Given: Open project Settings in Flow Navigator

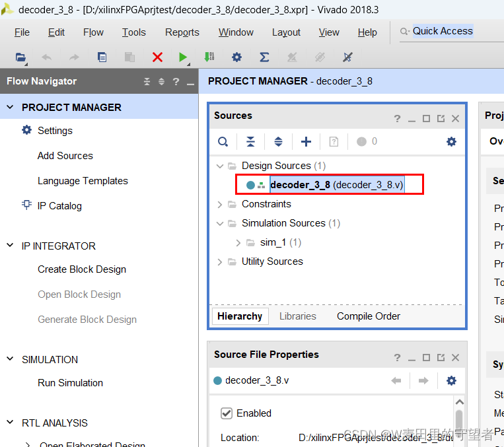Looking at the screenshot, I should [x=55, y=131].
